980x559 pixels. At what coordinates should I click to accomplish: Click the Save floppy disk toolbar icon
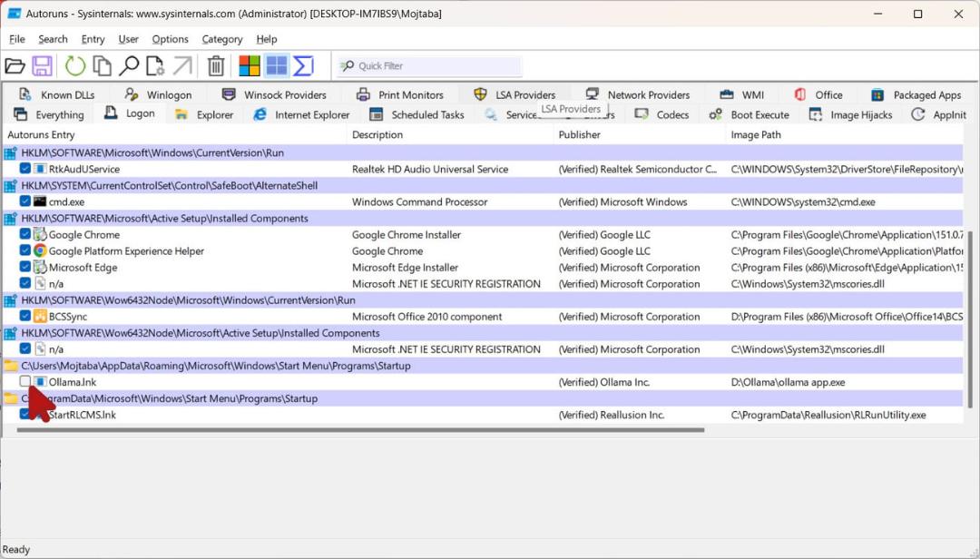pos(42,65)
